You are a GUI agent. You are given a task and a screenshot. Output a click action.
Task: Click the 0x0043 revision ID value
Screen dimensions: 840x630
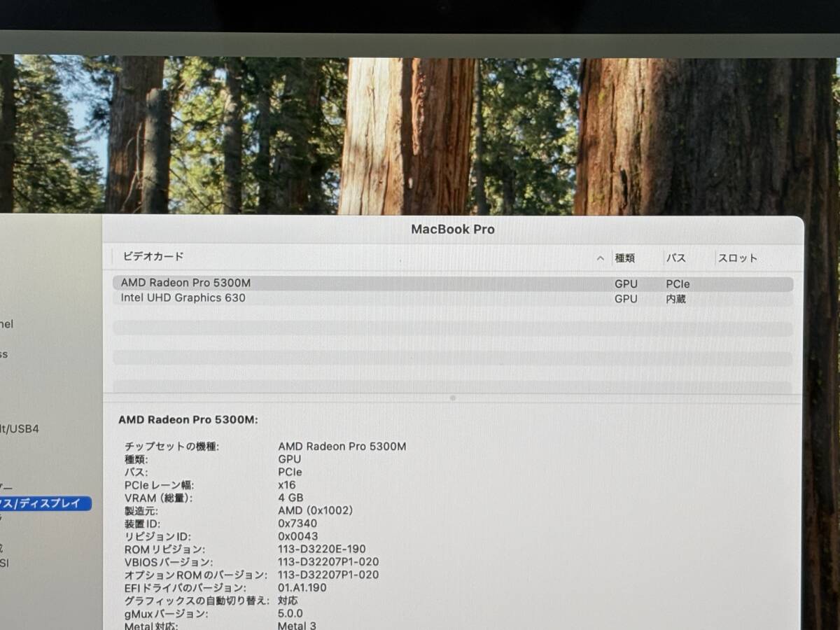(297, 536)
